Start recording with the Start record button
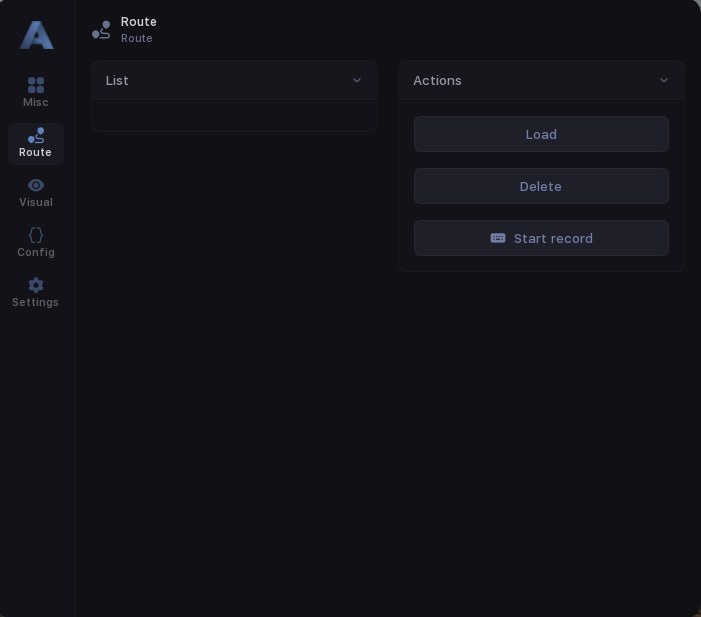701x617 pixels. (553, 238)
